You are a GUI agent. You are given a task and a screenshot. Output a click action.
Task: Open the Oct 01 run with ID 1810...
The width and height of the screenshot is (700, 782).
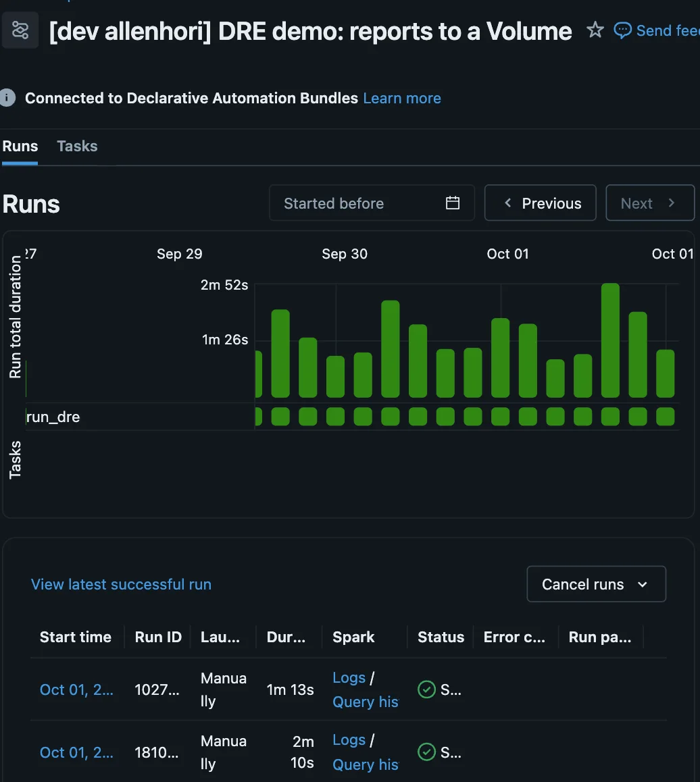pos(76,752)
